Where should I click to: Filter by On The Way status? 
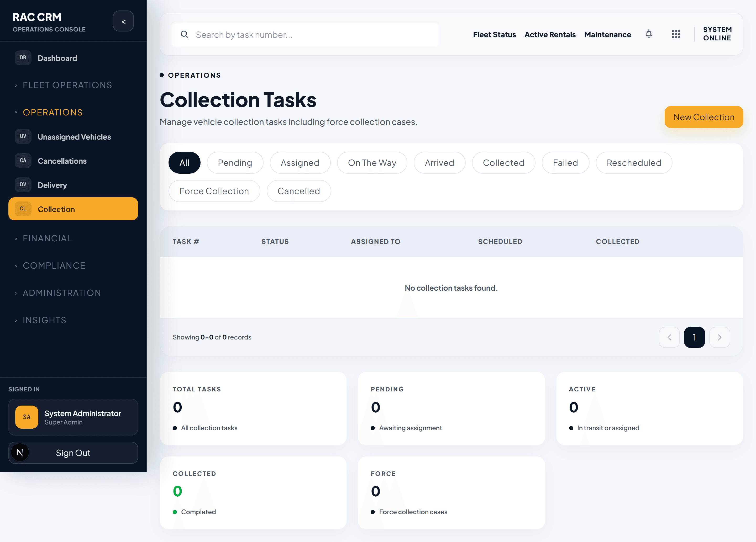pos(372,163)
